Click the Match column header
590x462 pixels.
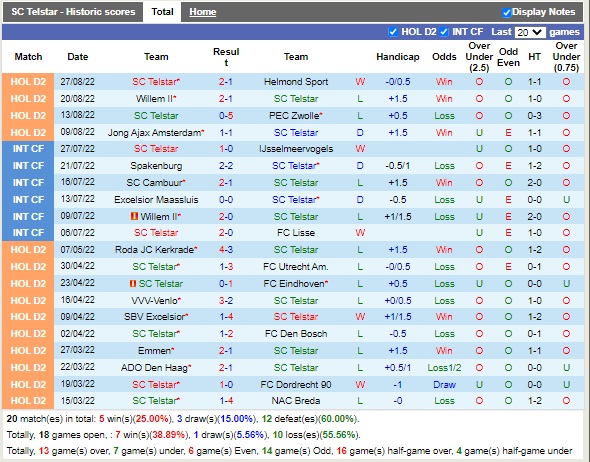click(x=28, y=57)
